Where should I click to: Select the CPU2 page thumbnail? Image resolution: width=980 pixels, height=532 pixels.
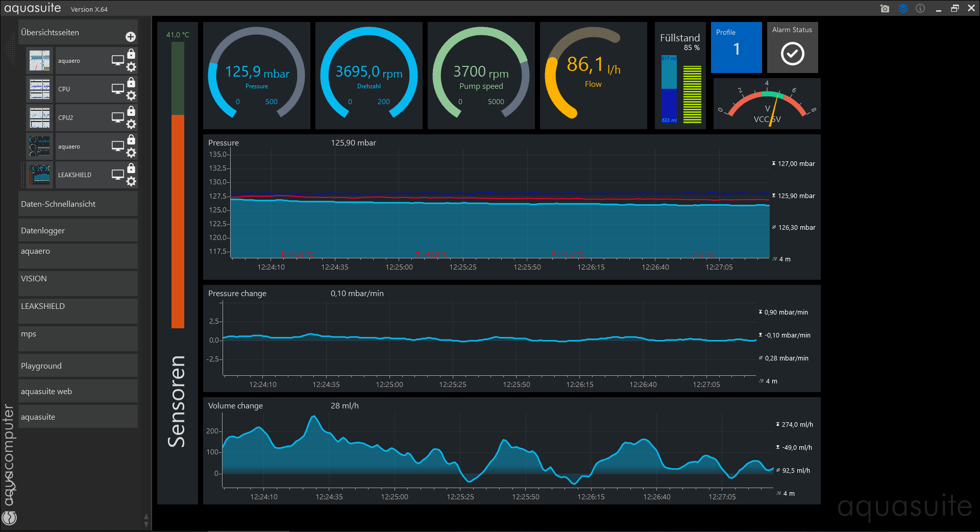tap(40, 117)
